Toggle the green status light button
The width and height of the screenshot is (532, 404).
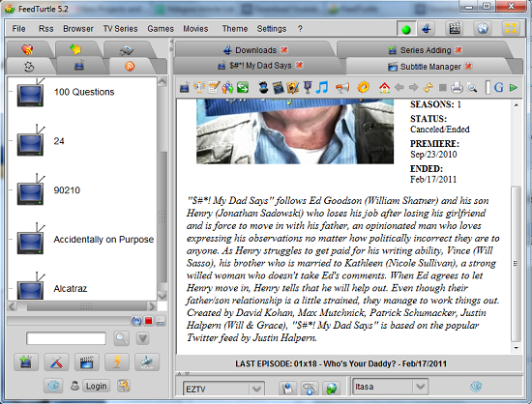(406, 29)
